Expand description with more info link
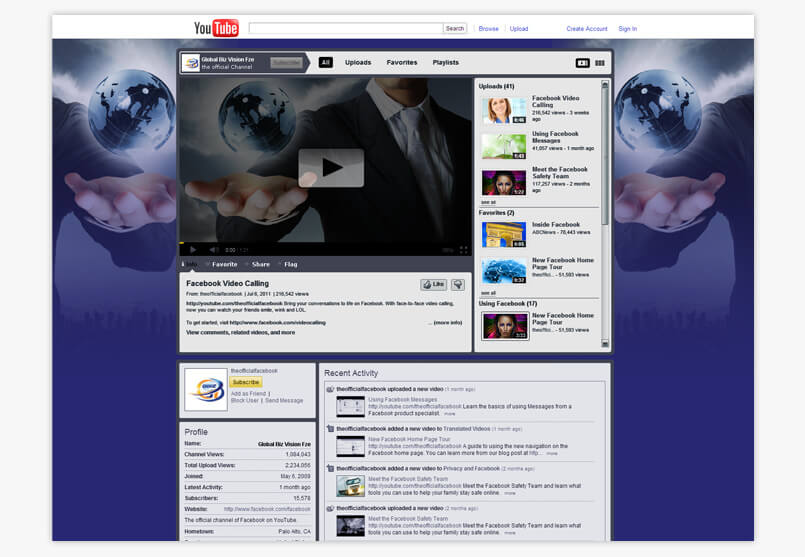The height and width of the screenshot is (557, 805). (448, 323)
